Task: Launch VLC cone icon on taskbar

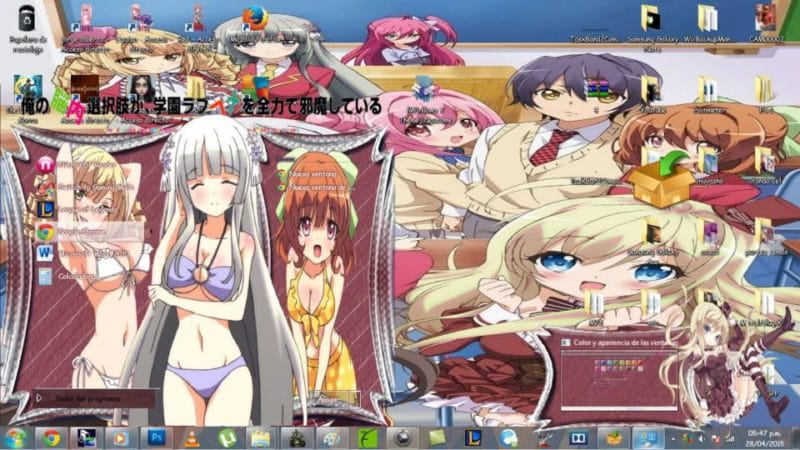Action: pos(191,438)
